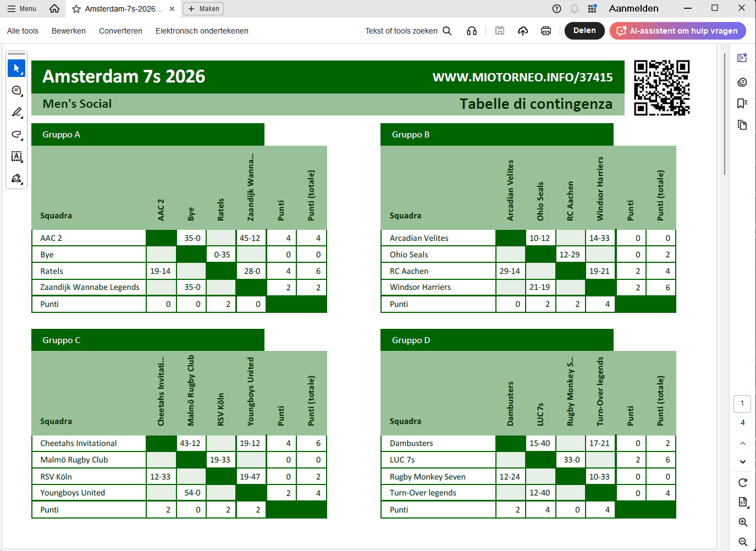Open the hamburger Menu
The height and width of the screenshot is (551, 756).
point(22,9)
